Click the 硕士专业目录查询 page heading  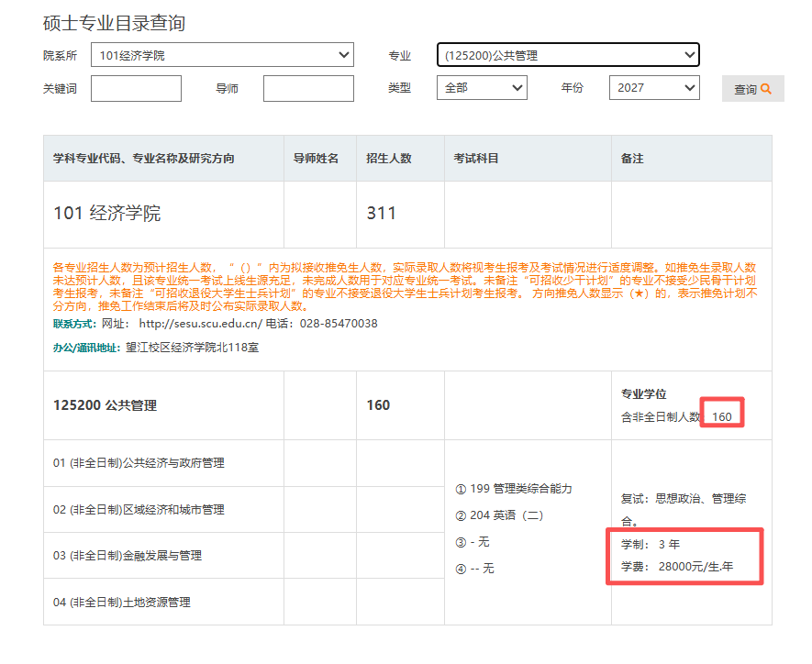click(x=114, y=23)
